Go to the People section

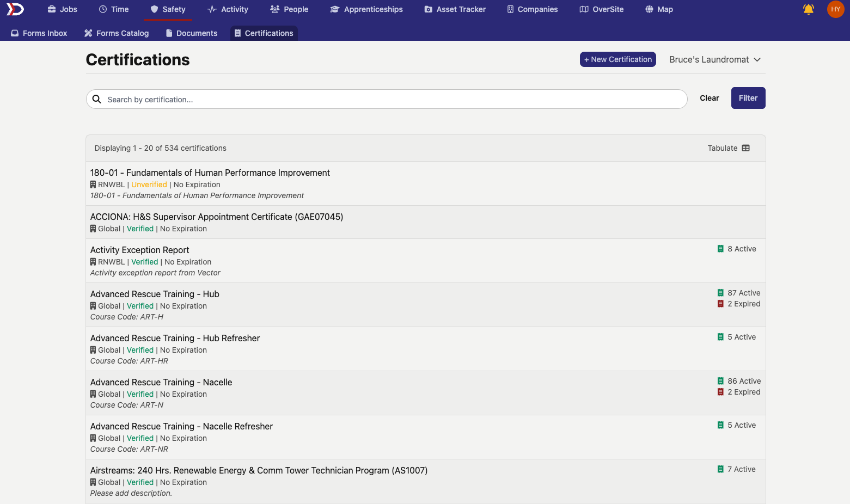pos(289,9)
